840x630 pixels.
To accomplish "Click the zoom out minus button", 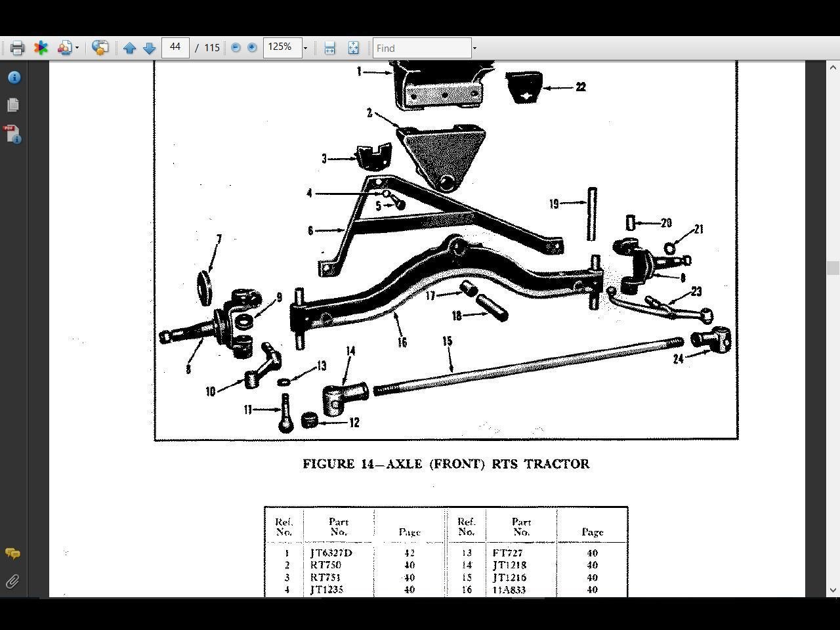I will [x=236, y=47].
